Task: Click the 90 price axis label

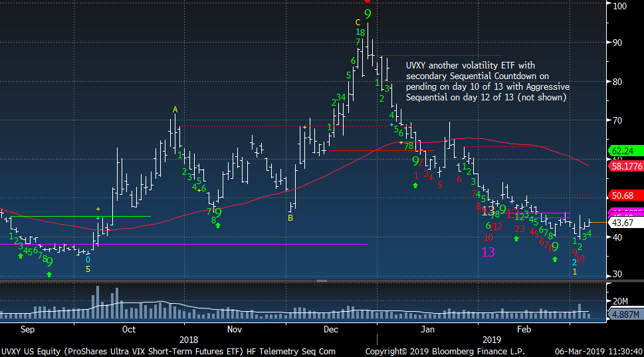Action: pyautogui.click(x=617, y=43)
